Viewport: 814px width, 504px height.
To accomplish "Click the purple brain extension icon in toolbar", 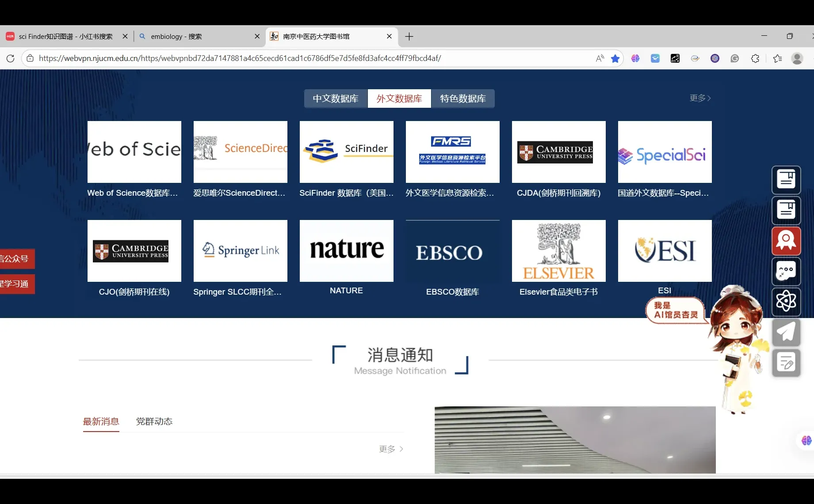I will pyautogui.click(x=635, y=58).
